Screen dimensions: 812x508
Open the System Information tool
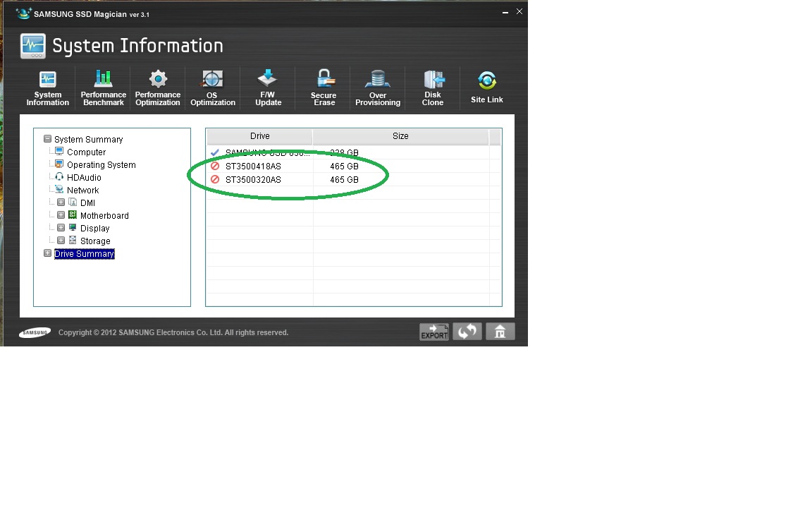point(48,88)
